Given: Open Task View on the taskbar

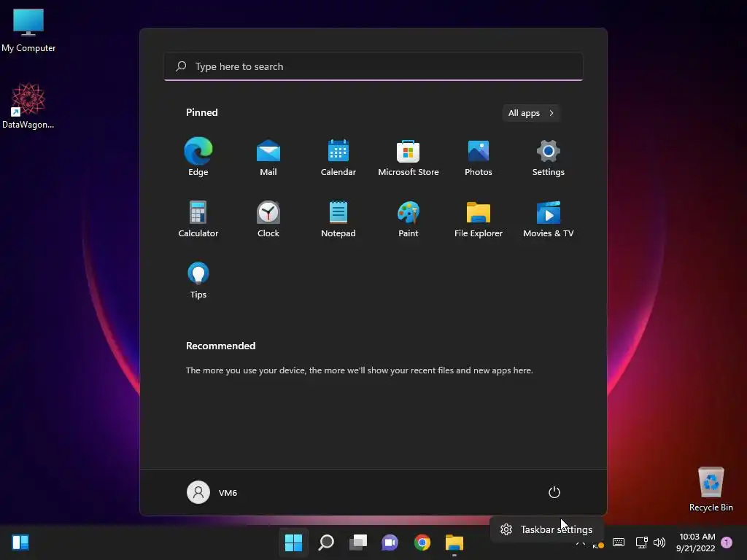Looking at the screenshot, I should 358,542.
